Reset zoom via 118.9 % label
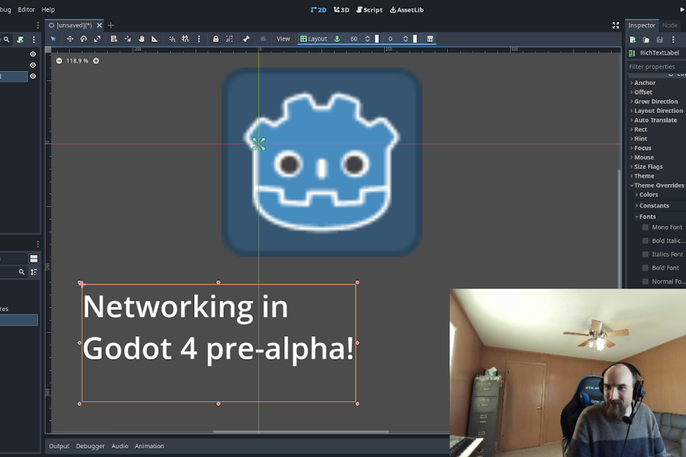 click(x=77, y=61)
